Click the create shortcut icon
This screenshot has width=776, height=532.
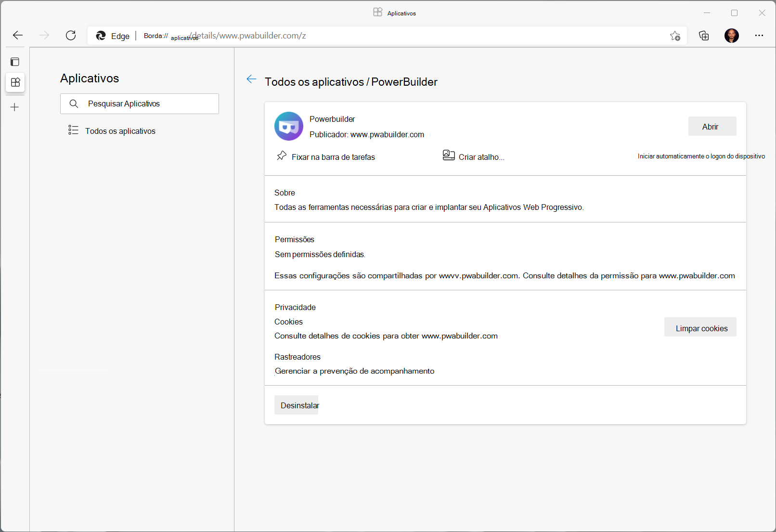[449, 155]
